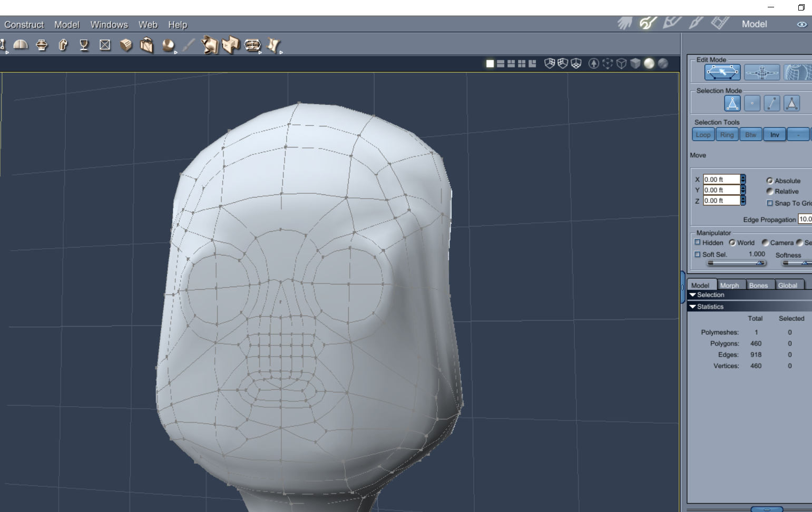
Task: Switch to wireframe cube display mode
Action: click(622, 64)
